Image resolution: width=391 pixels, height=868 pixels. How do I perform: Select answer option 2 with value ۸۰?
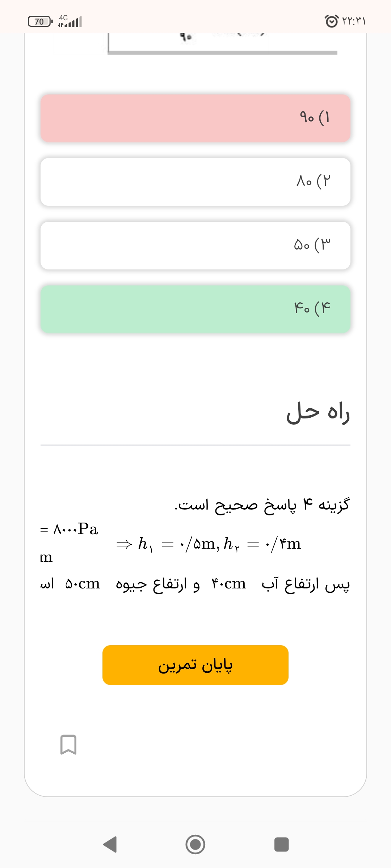[195, 182]
